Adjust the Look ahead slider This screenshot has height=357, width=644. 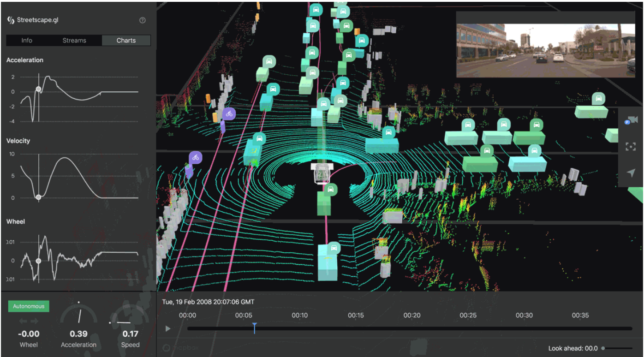[603, 348]
